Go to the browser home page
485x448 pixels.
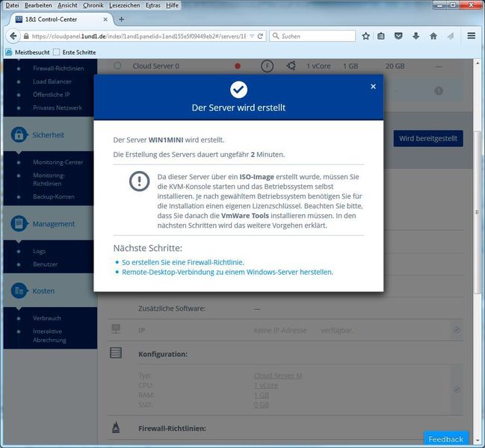[x=433, y=36]
